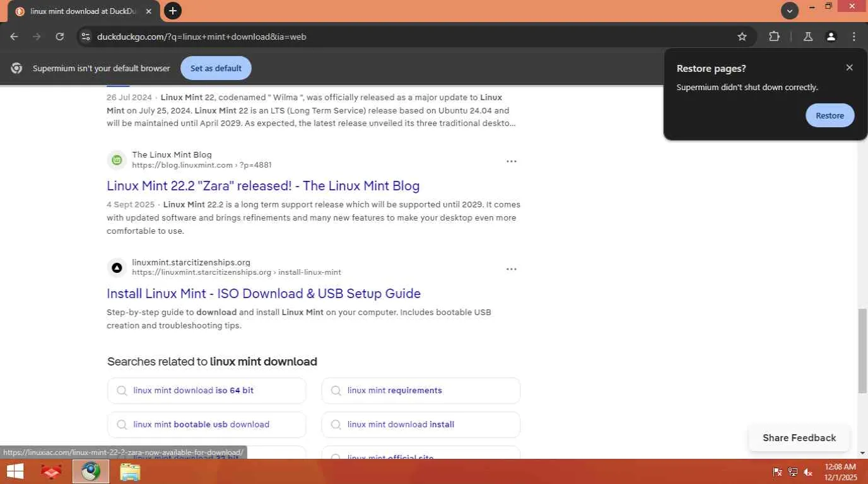The image size is (868, 484).
Task: Click the linuxmint.starcitizenships.org install-linux-mint URL
Action: pyautogui.click(x=237, y=273)
